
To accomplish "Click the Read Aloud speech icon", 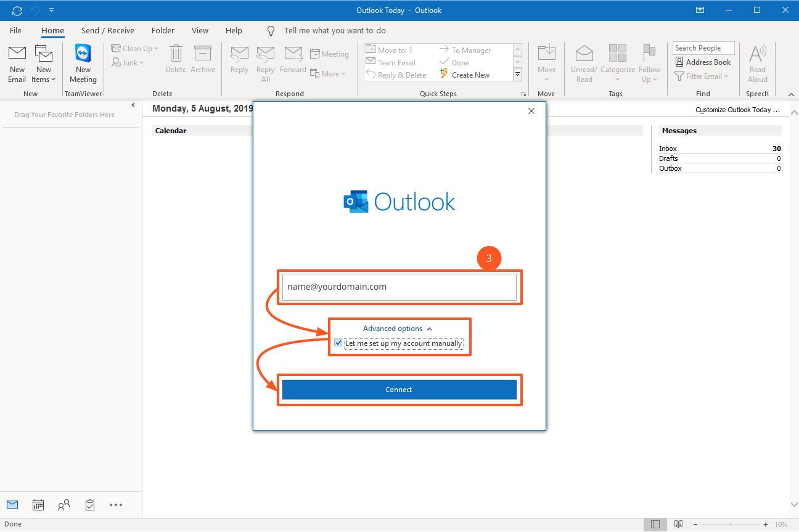I will [757, 63].
